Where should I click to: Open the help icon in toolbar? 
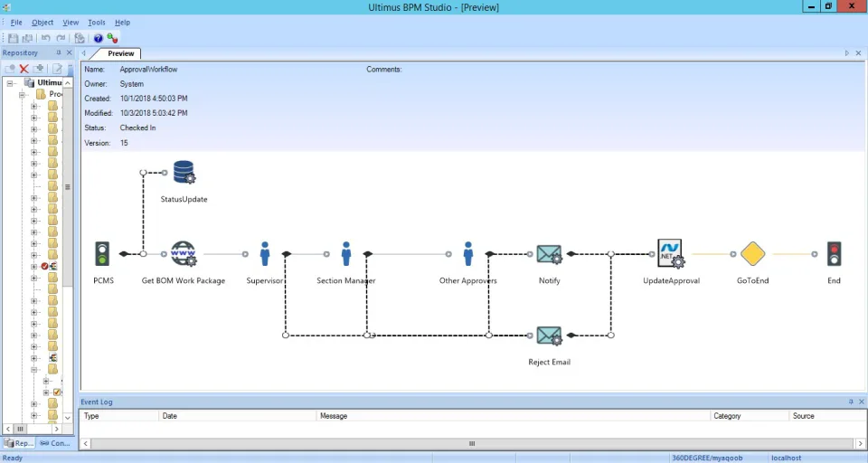click(x=98, y=38)
